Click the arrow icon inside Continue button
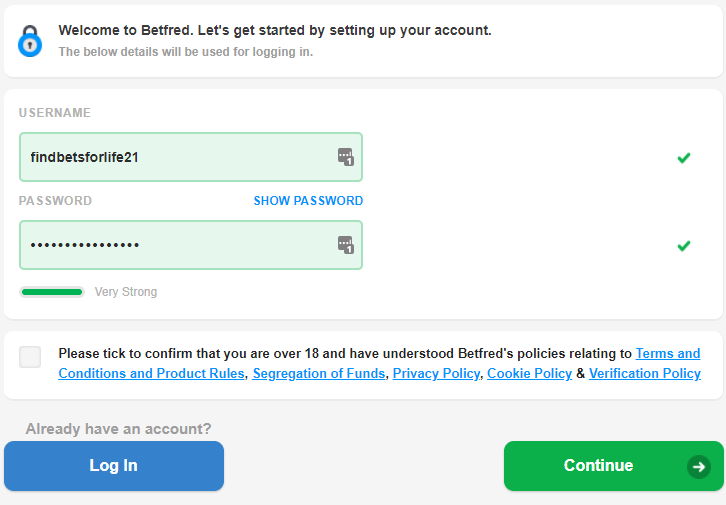726x505 pixels. [x=699, y=466]
